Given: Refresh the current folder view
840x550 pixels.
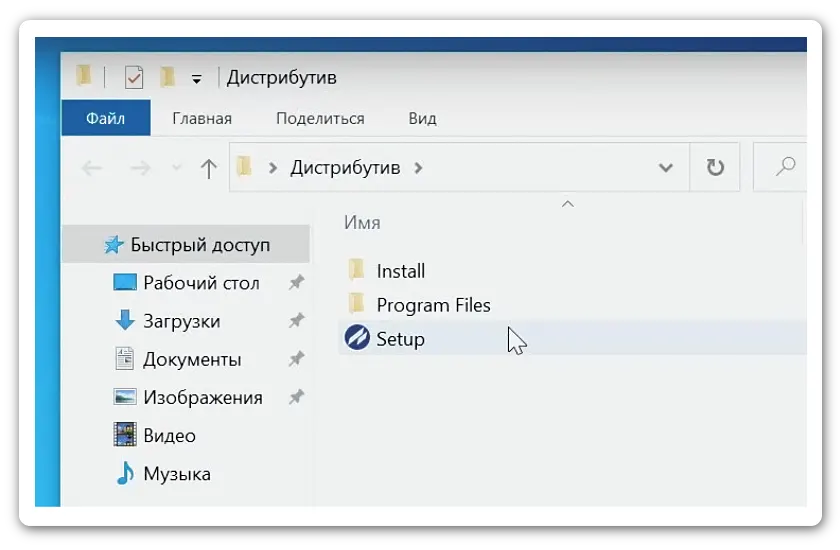Looking at the screenshot, I should (715, 167).
